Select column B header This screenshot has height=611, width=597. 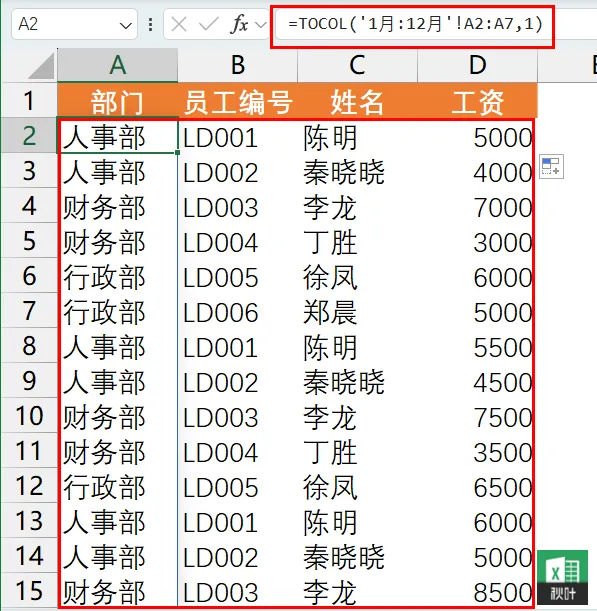click(x=238, y=65)
